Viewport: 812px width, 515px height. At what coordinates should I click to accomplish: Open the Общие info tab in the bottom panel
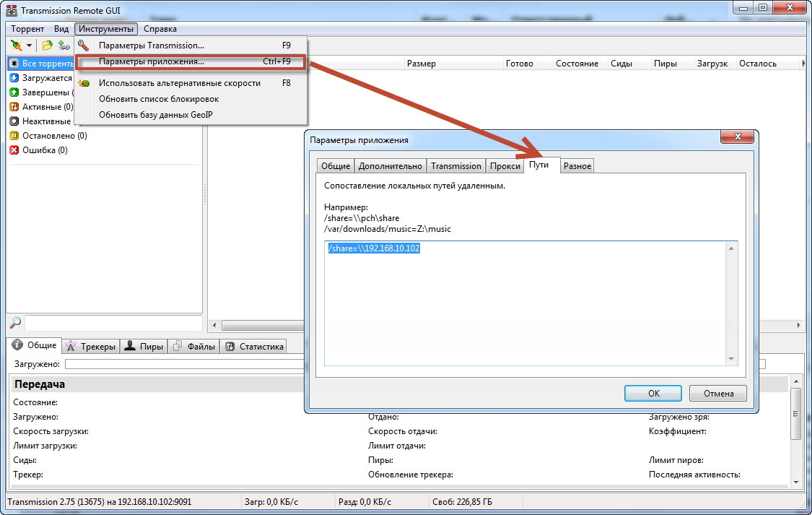(34, 345)
